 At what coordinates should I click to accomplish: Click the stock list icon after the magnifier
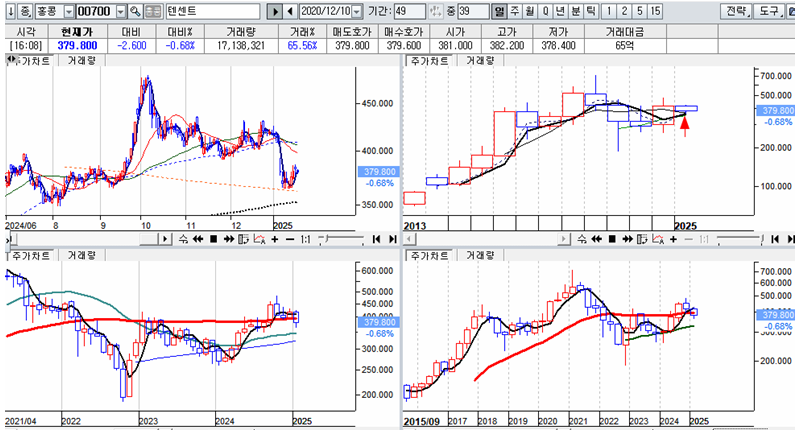(153, 11)
